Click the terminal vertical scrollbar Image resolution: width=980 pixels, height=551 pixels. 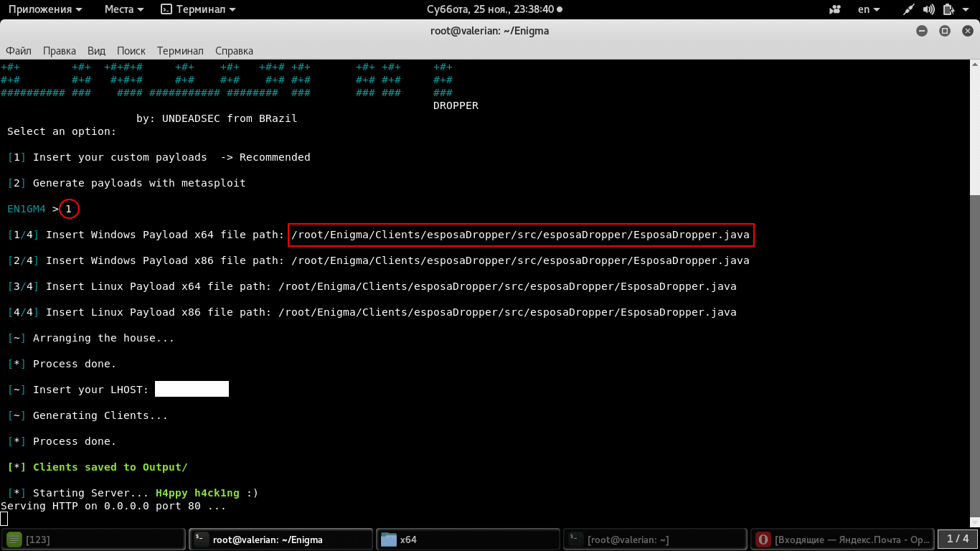point(974,287)
